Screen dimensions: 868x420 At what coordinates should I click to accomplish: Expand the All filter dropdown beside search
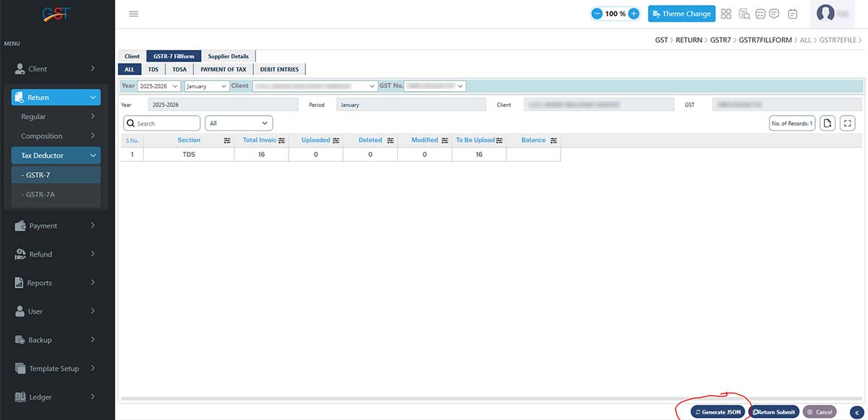tap(239, 124)
